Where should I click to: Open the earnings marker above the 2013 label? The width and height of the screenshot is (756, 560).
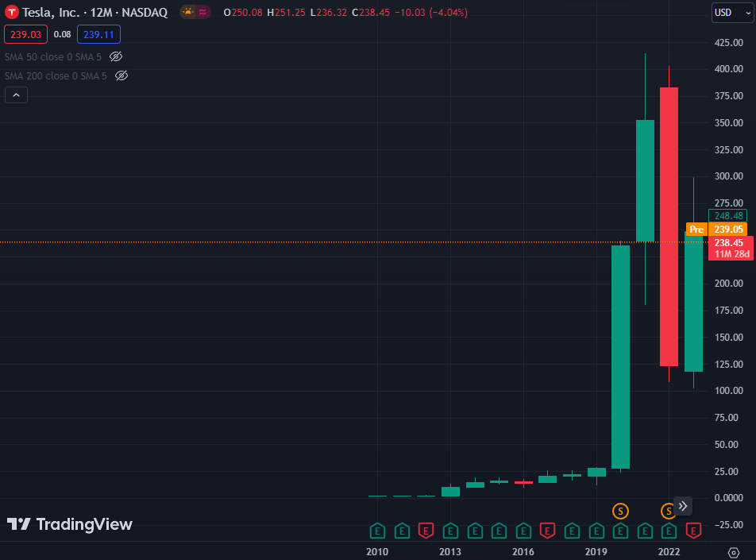point(450,531)
